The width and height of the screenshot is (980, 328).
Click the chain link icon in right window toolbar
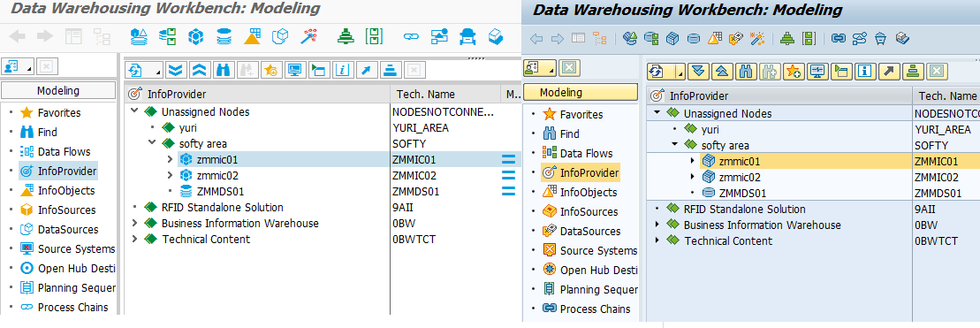click(x=838, y=39)
